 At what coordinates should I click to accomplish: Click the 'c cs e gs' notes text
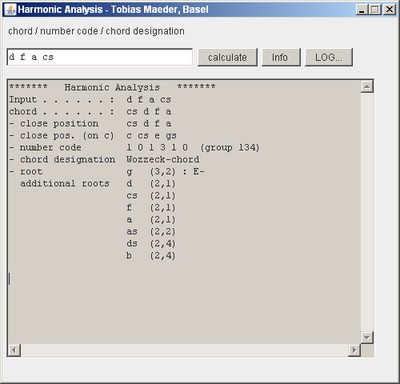coord(151,135)
